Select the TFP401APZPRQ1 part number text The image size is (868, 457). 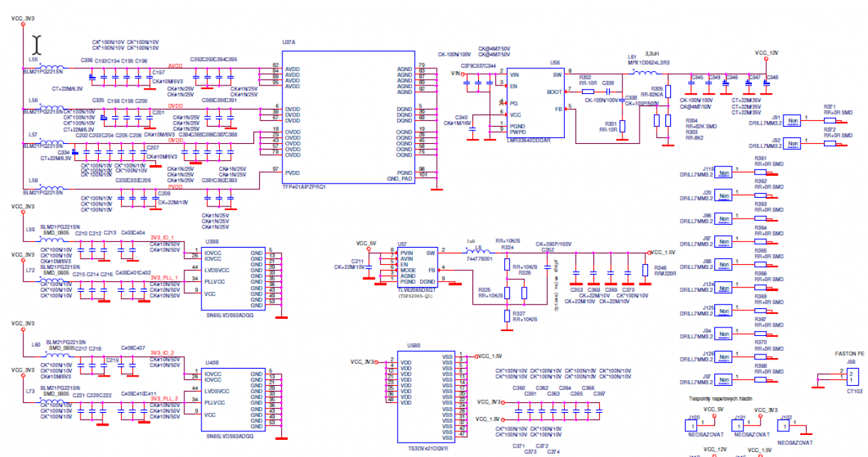tap(305, 187)
